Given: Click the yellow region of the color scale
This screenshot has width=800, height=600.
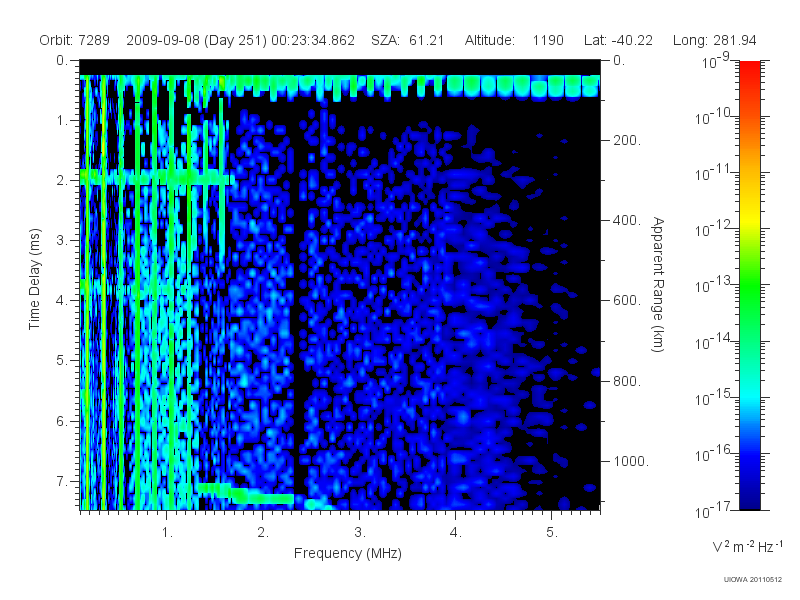Looking at the screenshot, I should coord(750,217).
